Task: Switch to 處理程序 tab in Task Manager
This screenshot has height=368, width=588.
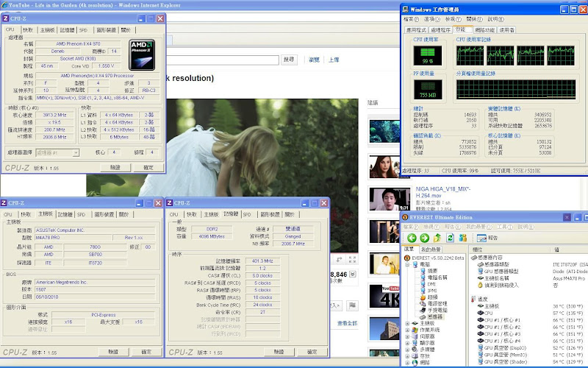Action: click(x=440, y=30)
